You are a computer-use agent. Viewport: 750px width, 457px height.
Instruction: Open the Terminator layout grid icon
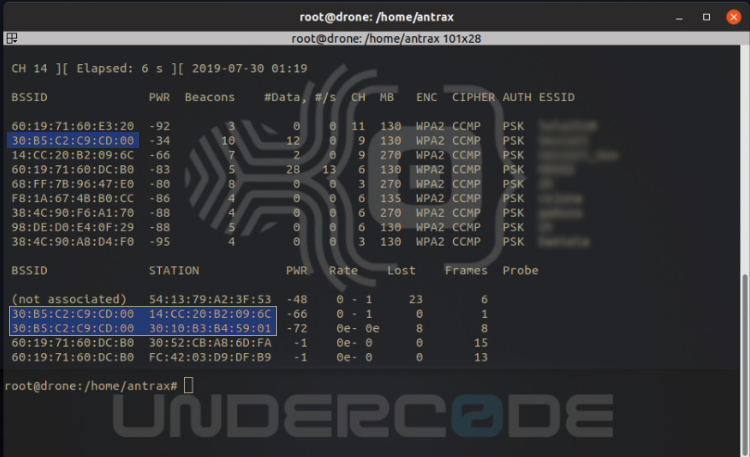12,38
